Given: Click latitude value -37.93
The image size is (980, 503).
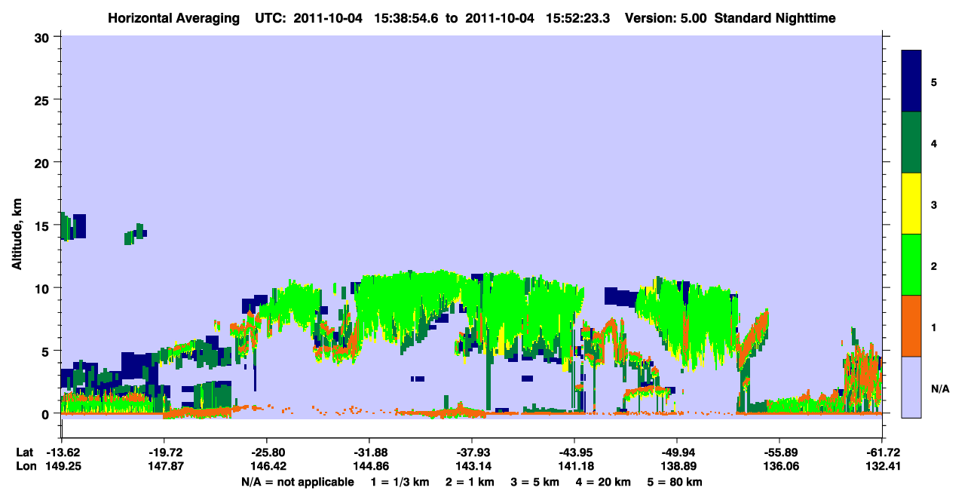Looking at the screenshot, I should tap(472, 452).
